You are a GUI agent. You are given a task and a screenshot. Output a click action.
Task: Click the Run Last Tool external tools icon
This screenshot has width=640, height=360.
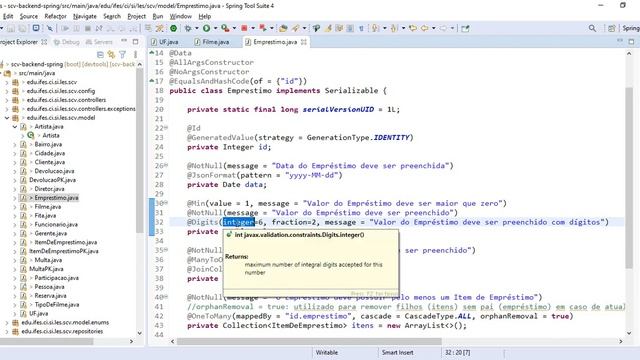point(225,28)
